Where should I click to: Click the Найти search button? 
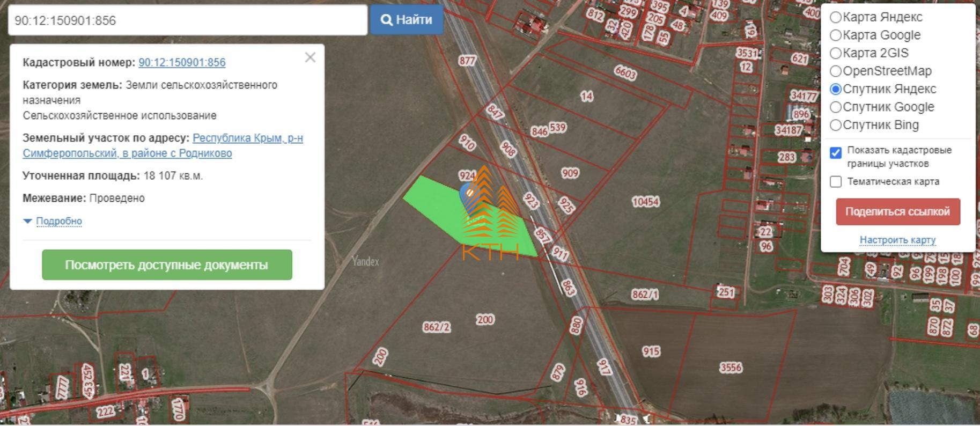coord(406,20)
